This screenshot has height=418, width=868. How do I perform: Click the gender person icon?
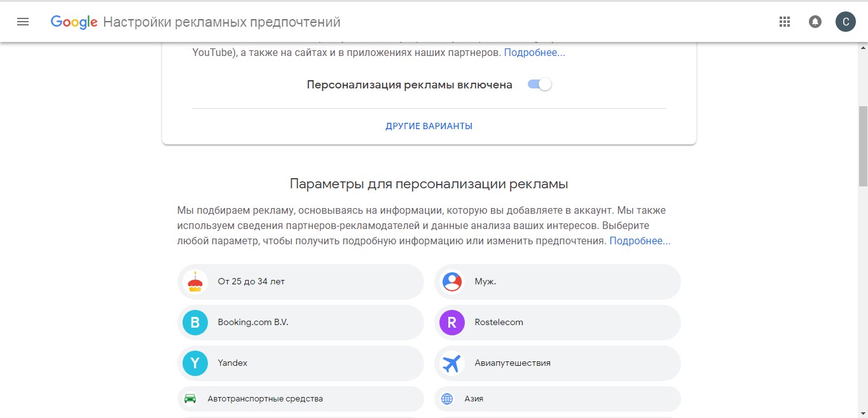[x=452, y=282]
